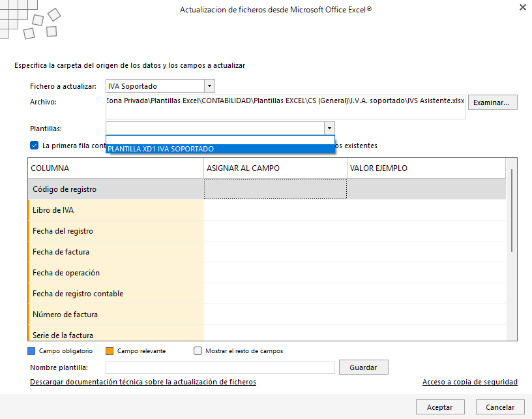Select the Fecha de operación row
Screen dimensions: 532x419
267,273
